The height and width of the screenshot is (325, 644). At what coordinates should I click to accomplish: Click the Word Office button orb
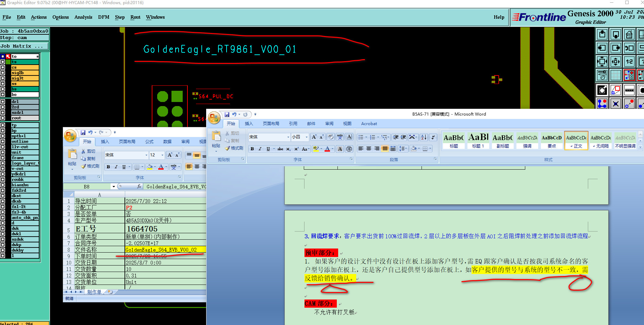[x=214, y=118]
